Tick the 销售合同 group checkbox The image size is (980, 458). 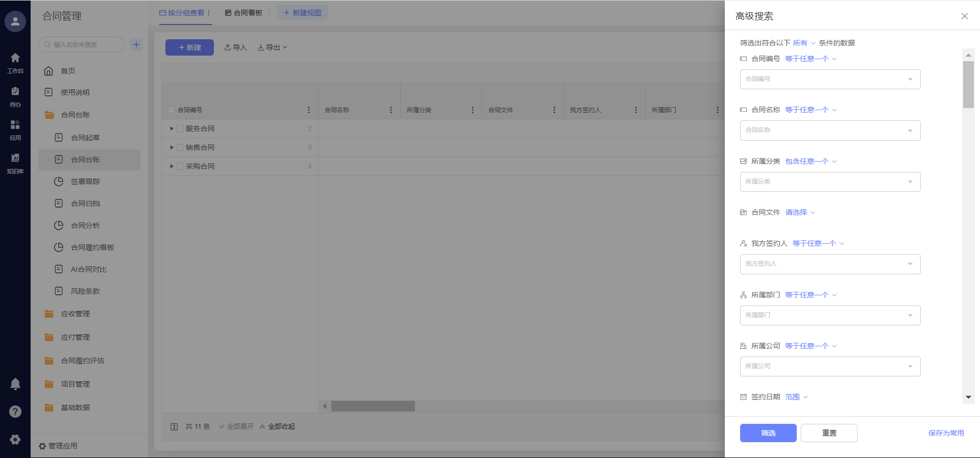pos(180,147)
